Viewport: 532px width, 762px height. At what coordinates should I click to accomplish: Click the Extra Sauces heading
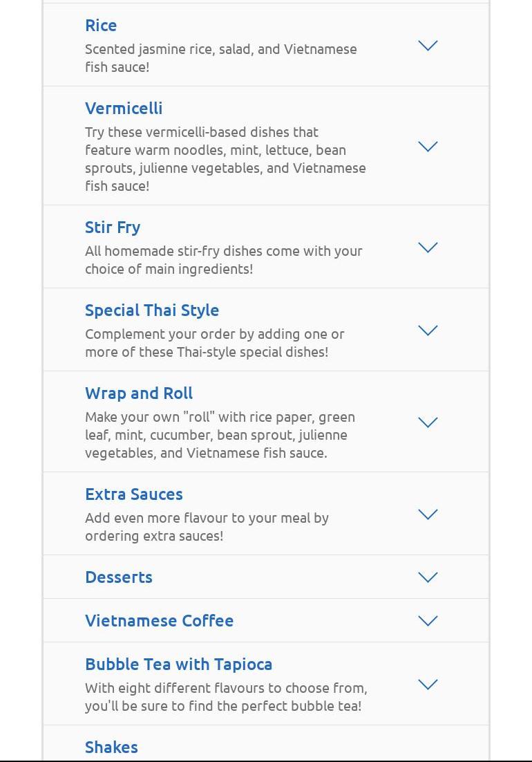(134, 494)
